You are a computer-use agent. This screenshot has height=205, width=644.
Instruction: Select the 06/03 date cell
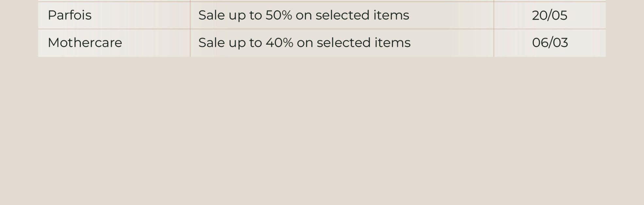click(x=550, y=43)
